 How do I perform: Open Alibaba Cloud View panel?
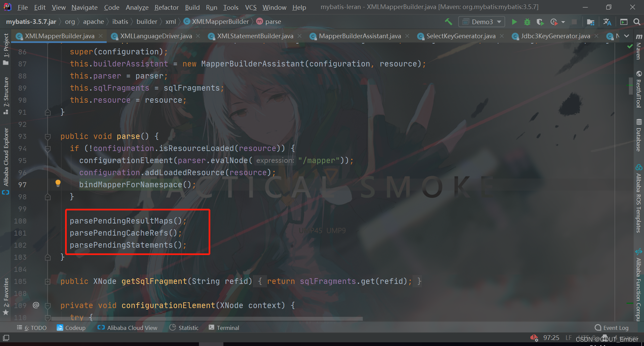(x=127, y=328)
